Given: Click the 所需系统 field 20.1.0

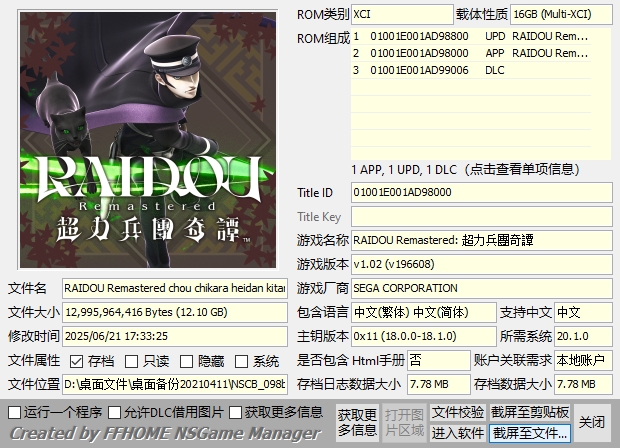Looking at the screenshot, I should (583, 336).
